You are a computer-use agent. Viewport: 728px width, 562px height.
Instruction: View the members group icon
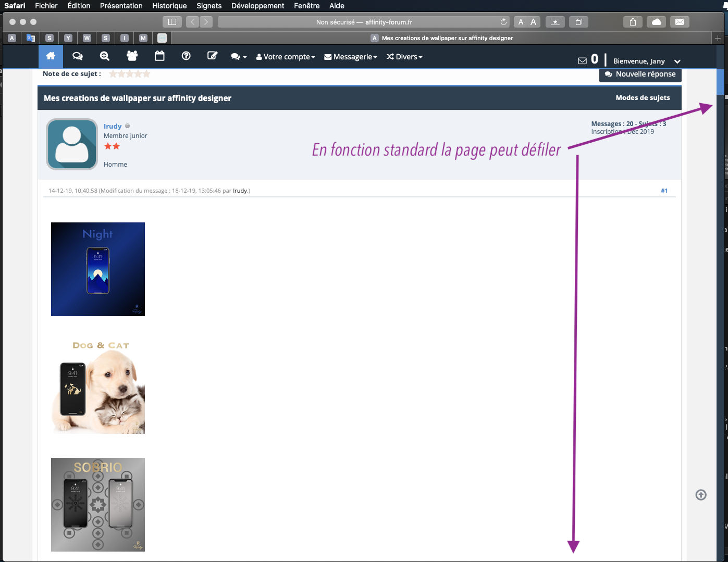[132, 56]
